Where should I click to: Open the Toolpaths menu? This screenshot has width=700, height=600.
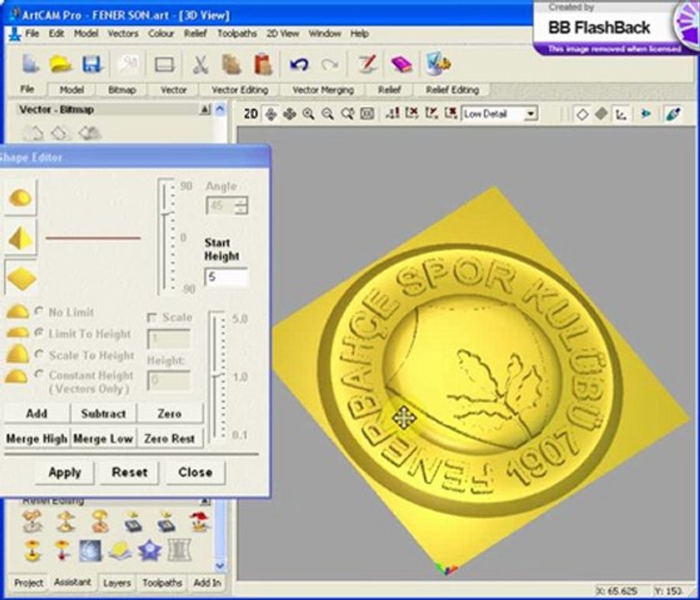(237, 33)
